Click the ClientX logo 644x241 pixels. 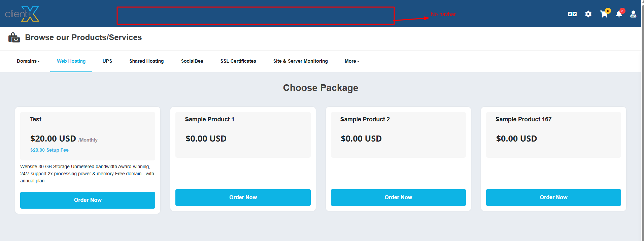tap(22, 14)
